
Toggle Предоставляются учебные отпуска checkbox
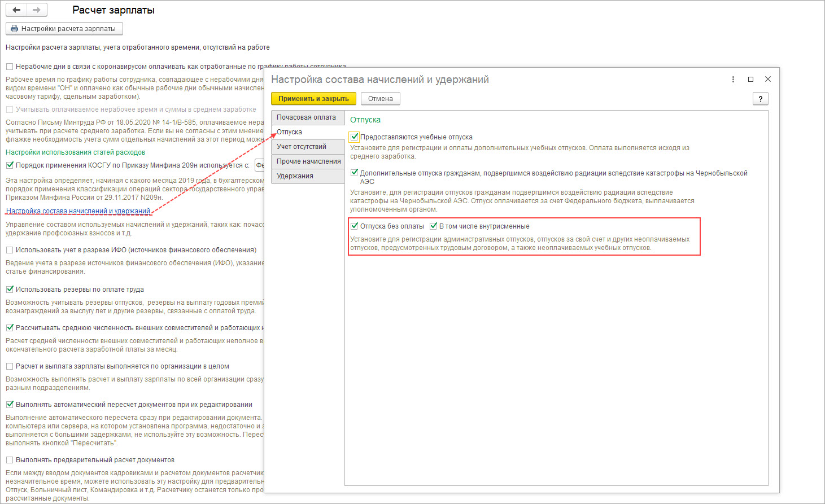(354, 137)
